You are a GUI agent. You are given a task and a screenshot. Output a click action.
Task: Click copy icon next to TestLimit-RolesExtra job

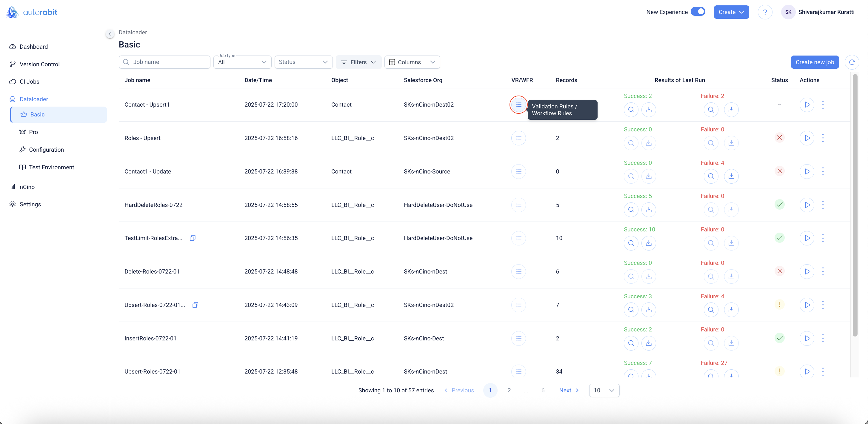(x=193, y=238)
